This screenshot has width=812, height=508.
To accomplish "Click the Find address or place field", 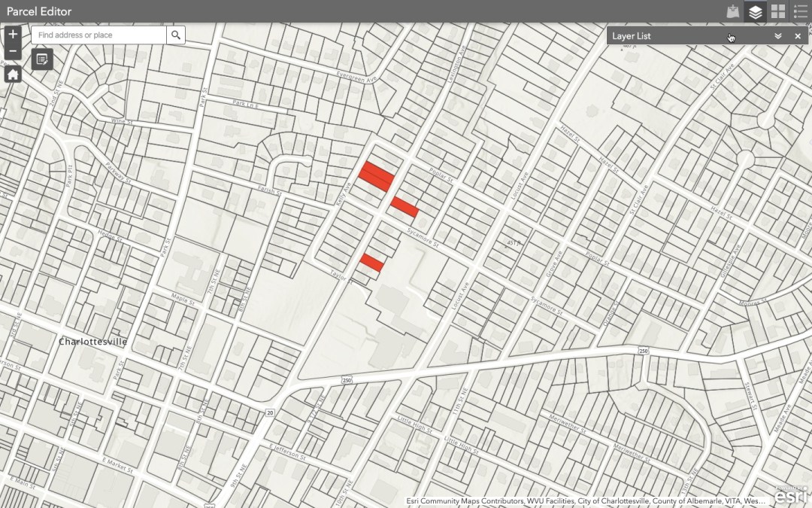I will click(x=98, y=35).
